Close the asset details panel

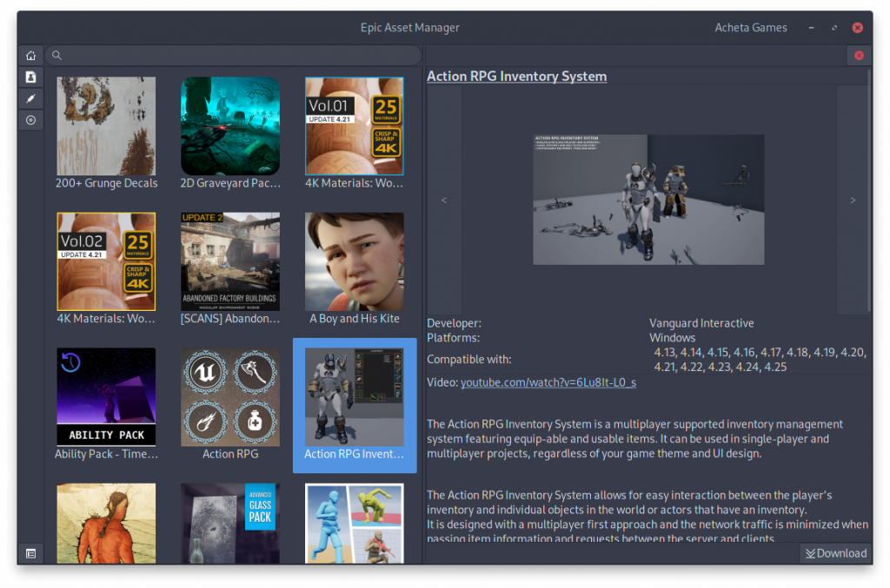point(859,56)
